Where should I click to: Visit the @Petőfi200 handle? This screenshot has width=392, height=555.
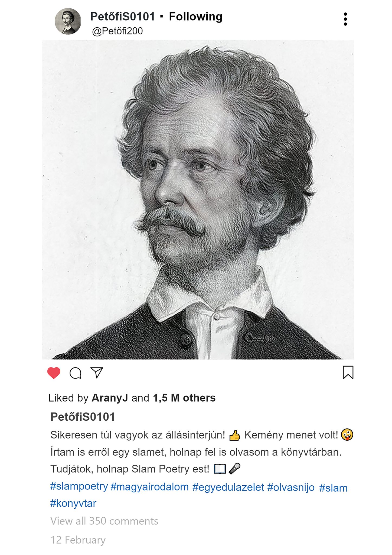(117, 31)
